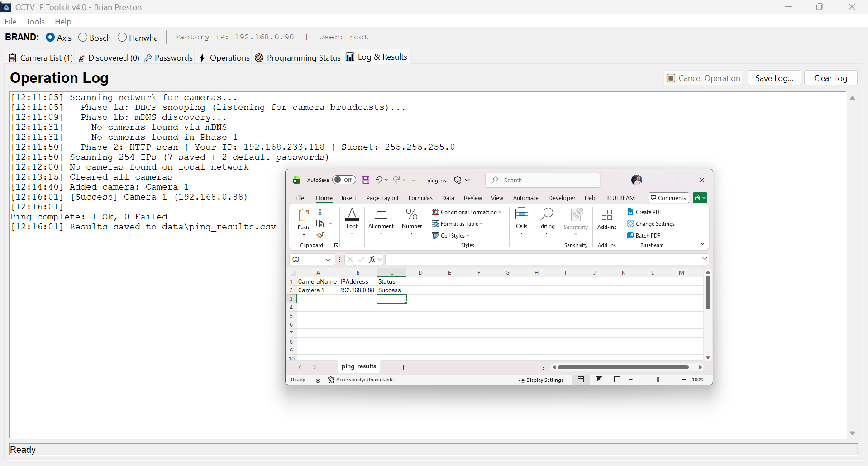
Task: Open the Paste dropdown options
Action: click(x=304, y=235)
